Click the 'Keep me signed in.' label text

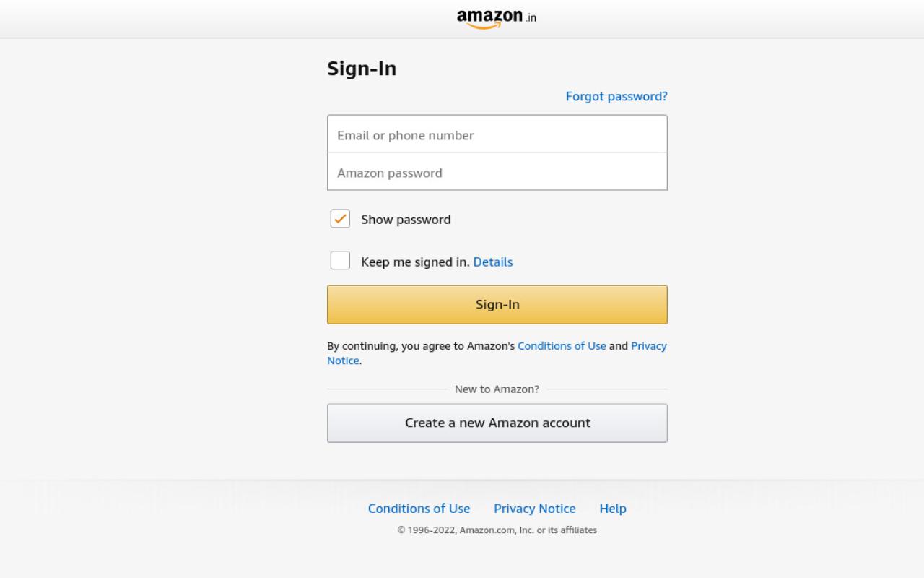tap(415, 262)
